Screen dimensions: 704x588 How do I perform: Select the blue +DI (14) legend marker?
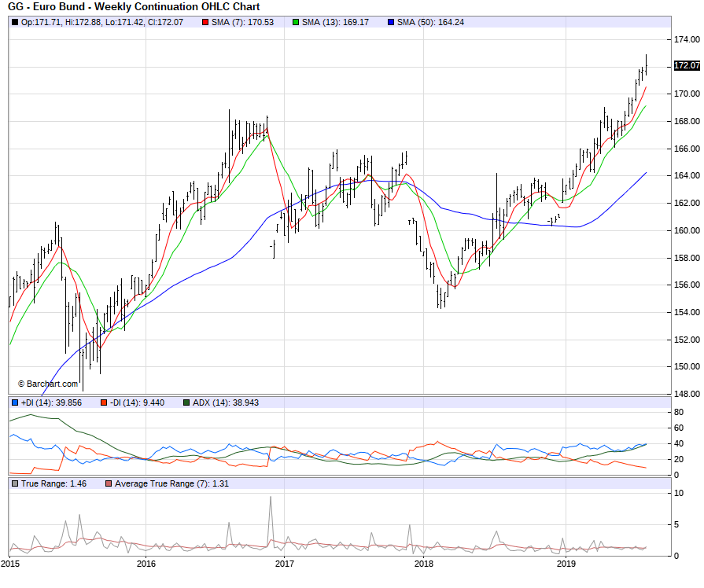coord(15,403)
